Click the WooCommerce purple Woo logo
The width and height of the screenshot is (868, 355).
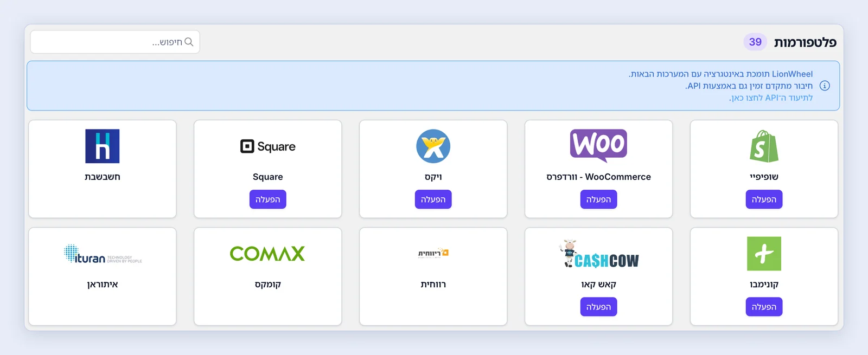(598, 146)
